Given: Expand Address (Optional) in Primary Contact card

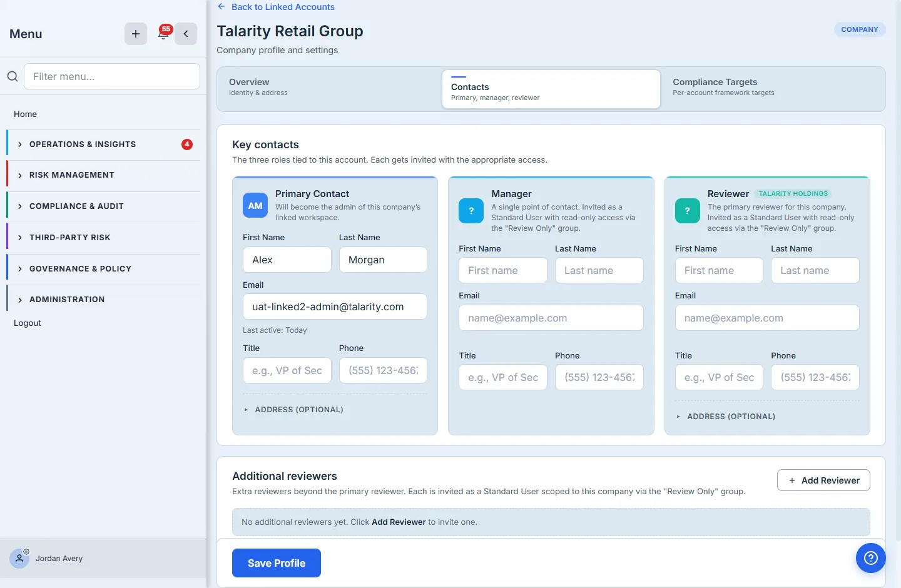Looking at the screenshot, I should 293,410.
